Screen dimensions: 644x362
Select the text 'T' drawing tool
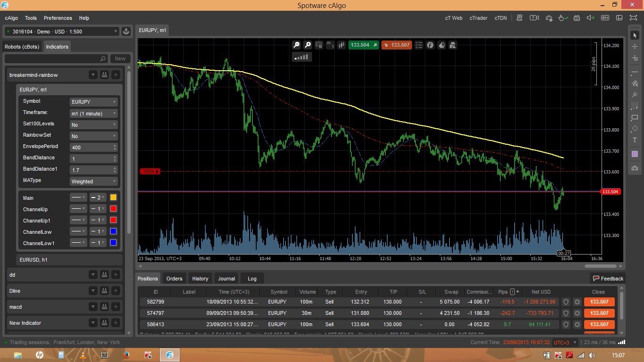[635, 140]
